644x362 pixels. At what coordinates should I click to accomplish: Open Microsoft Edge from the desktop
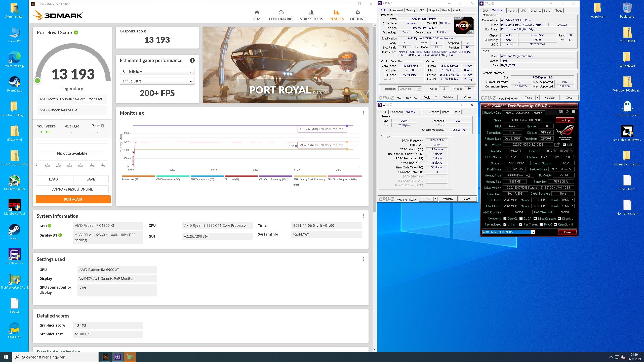14,60
